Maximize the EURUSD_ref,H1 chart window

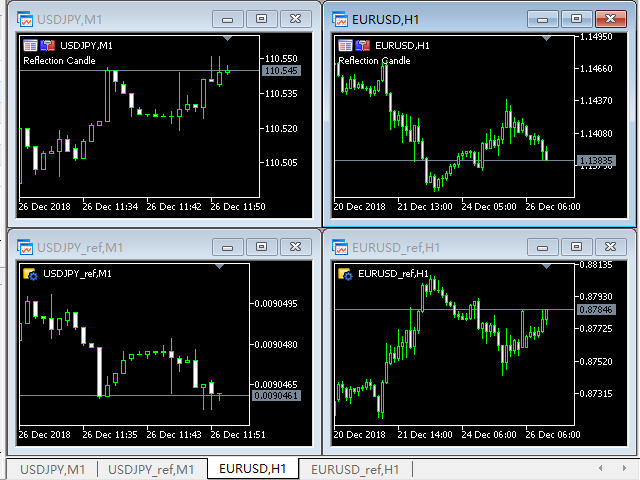[x=576, y=247]
